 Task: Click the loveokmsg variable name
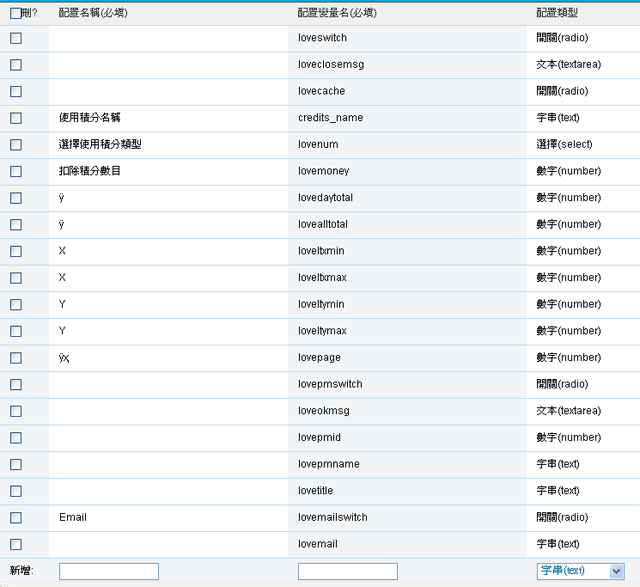coord(324,411)
